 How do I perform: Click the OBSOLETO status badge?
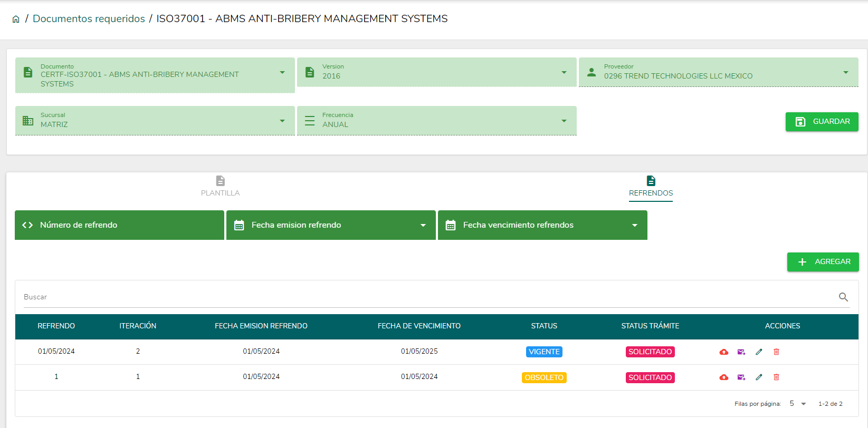pos(544,377)
